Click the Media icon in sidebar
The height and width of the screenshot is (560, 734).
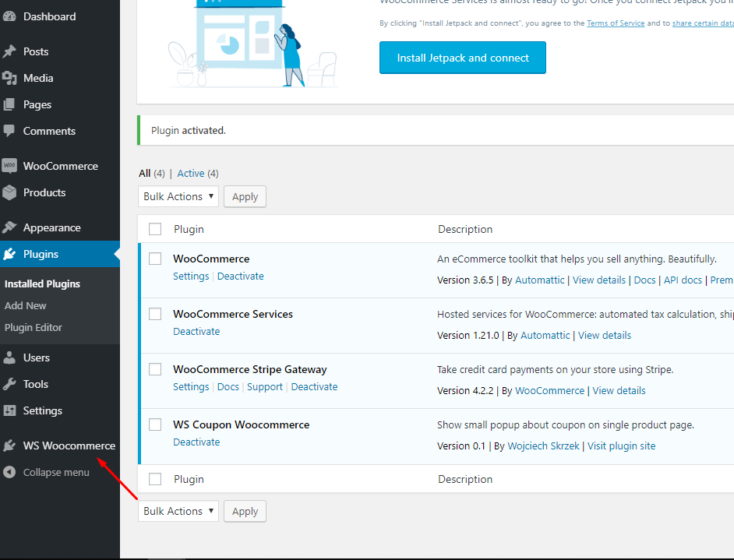coord(9,78)
